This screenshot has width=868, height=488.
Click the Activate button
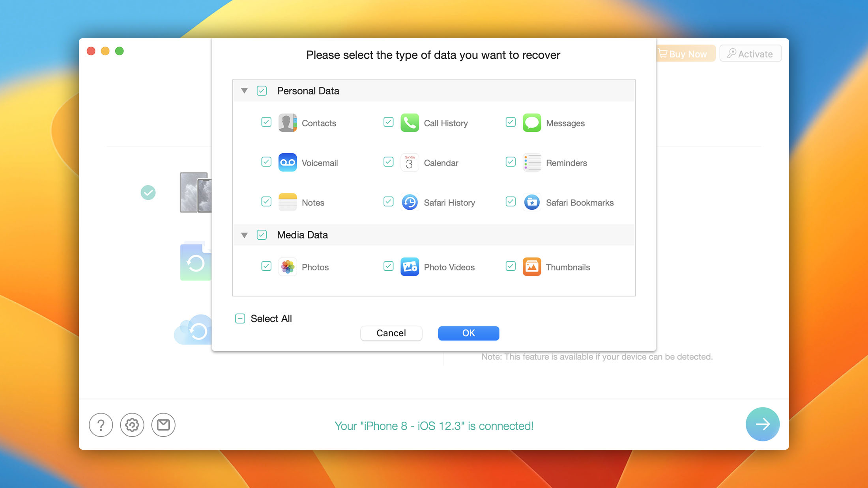(x=750, y=54)
